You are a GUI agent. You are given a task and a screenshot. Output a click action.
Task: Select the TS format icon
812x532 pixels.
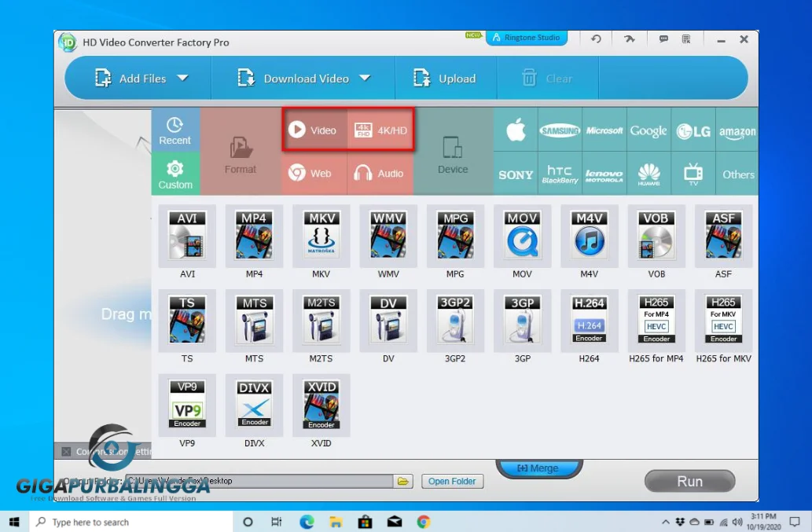pos(187,321)
